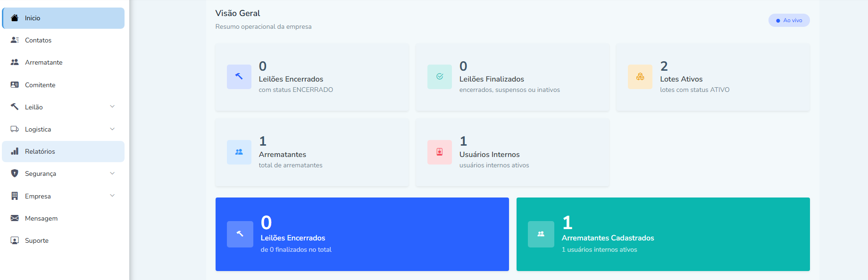The width and height of the screenshot is (868, 280).
Task: Click the Segurança menu label
Action: point(41,173)
